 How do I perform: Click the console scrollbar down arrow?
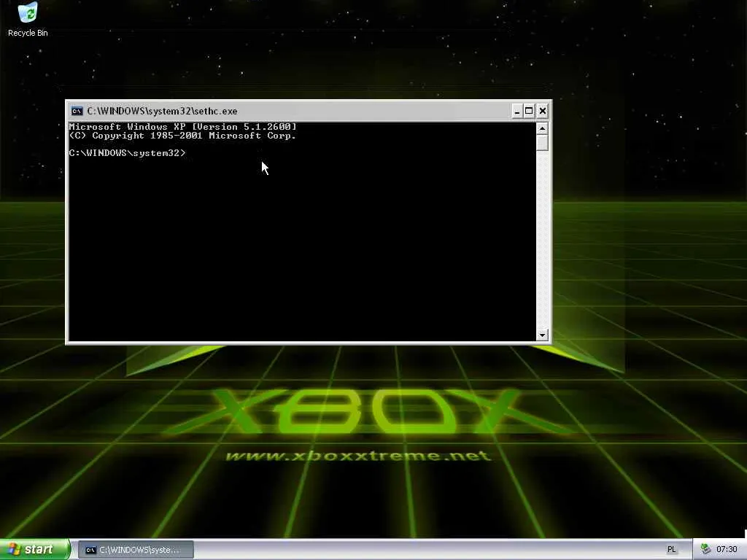pos(542,335)
